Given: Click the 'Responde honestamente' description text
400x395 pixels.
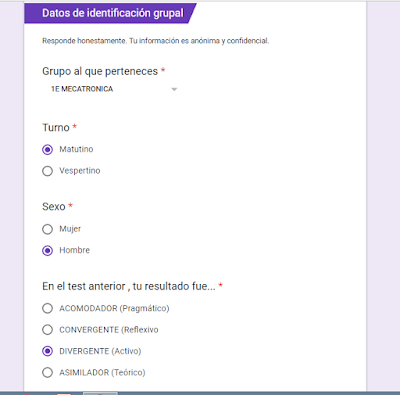Looking at the screenshot, I should pos(155,41).
